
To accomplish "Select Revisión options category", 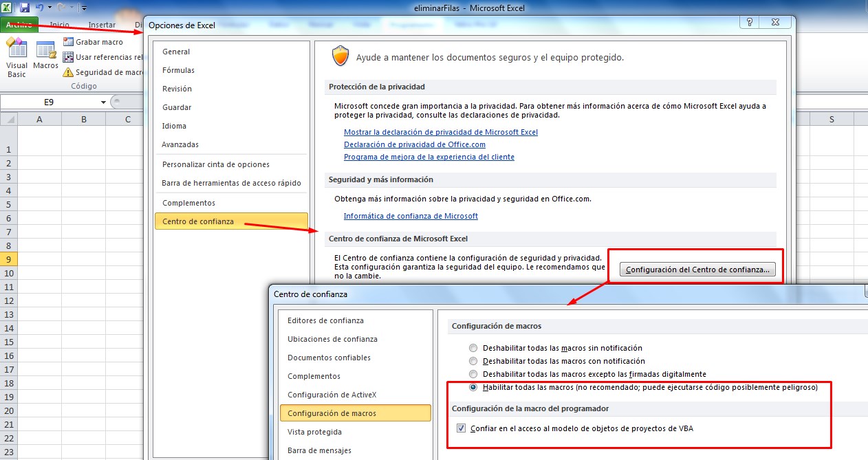I will coord(230,89).
